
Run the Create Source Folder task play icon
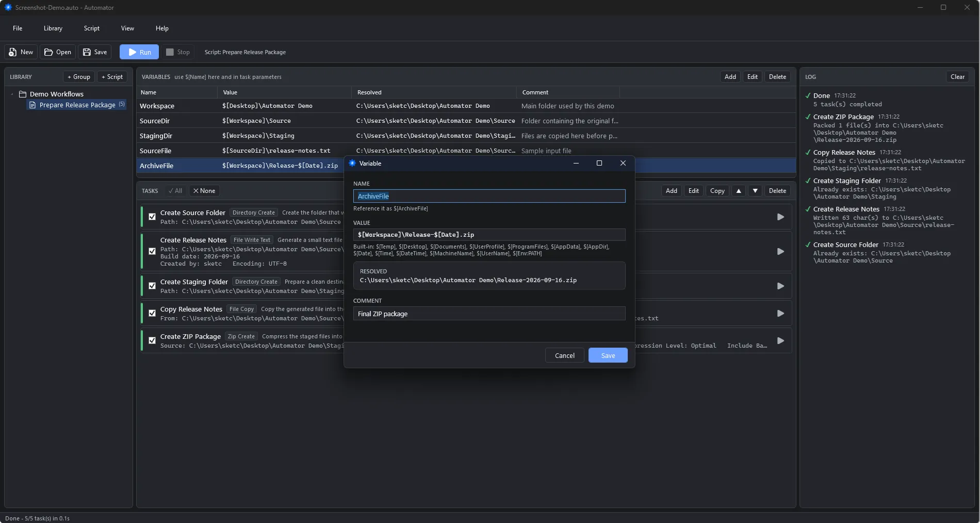780,217
